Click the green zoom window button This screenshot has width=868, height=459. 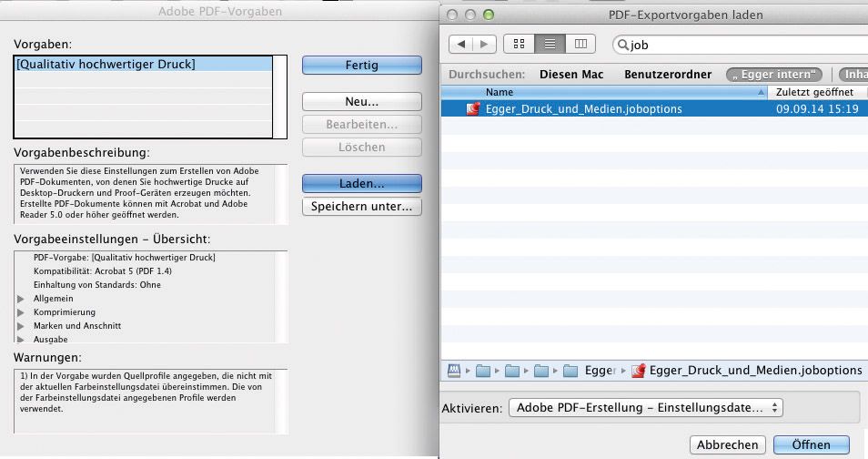pos(489,15)
